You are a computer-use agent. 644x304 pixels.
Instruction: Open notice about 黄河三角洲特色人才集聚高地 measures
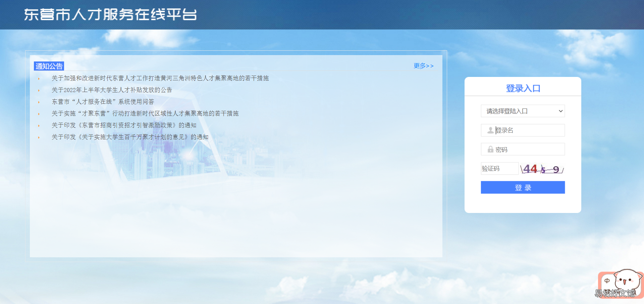[160, 78]
